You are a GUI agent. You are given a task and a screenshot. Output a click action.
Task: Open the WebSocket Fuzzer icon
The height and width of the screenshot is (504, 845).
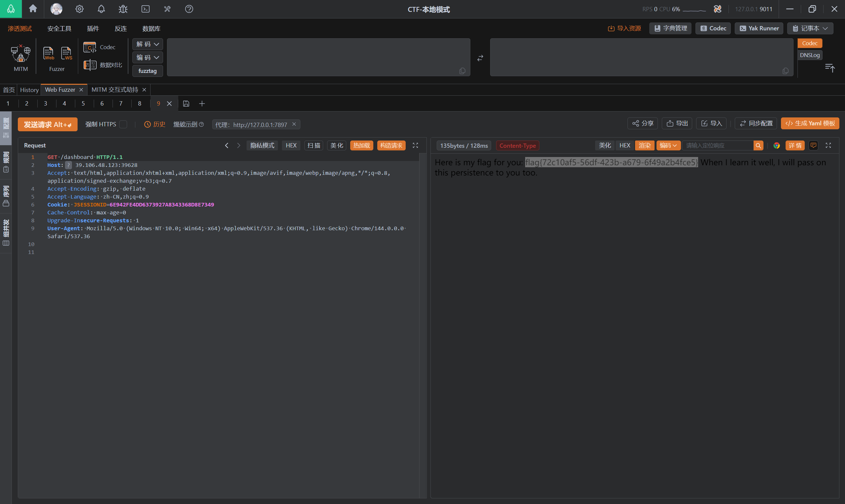click(x=67, y=54)
